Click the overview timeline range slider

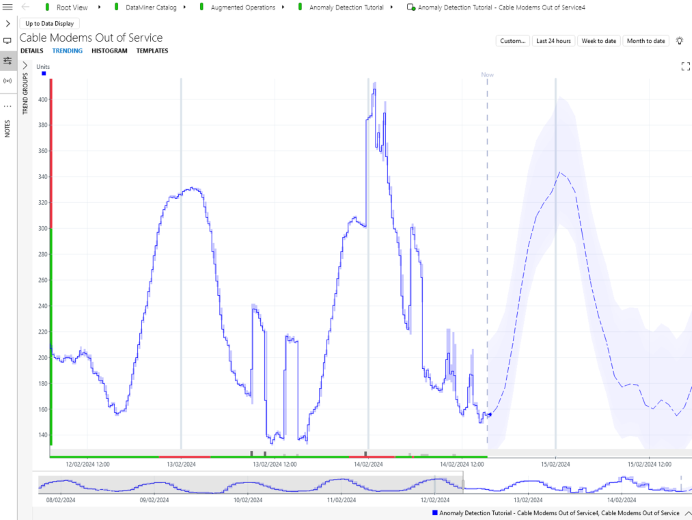(x=251, y=484)
